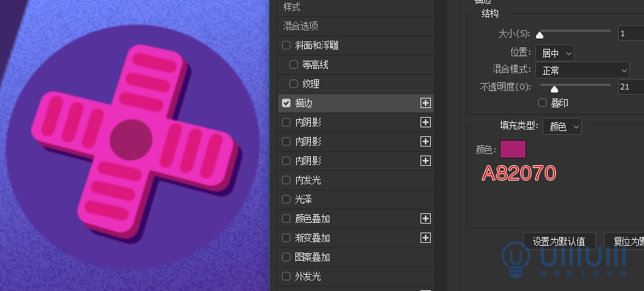Check the 内阴影 box directly under 描边
Image resolution: width=644 pixels, height=291 pixels.
point(286,122)
